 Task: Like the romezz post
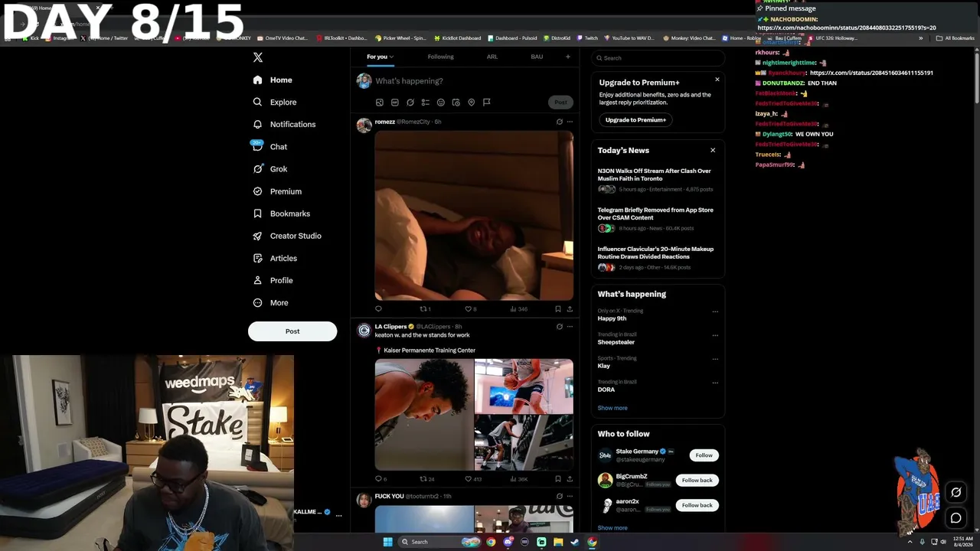pos(470,309)
